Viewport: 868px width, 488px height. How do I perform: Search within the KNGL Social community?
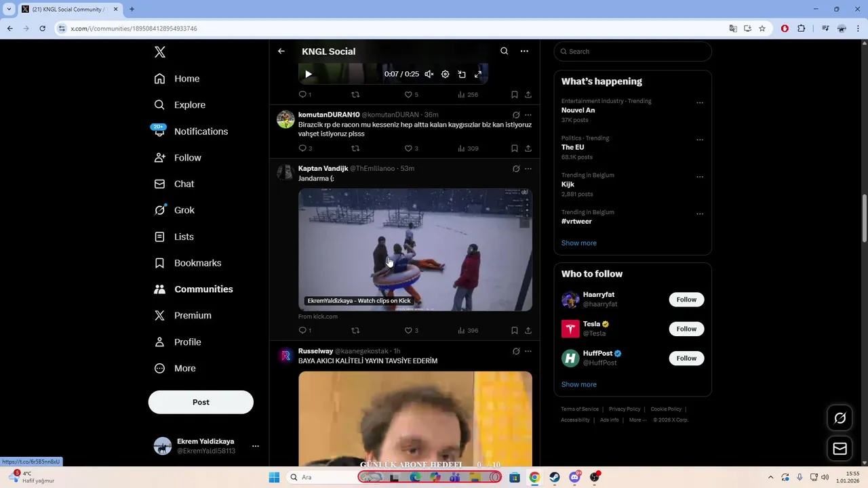click(504, 51)
